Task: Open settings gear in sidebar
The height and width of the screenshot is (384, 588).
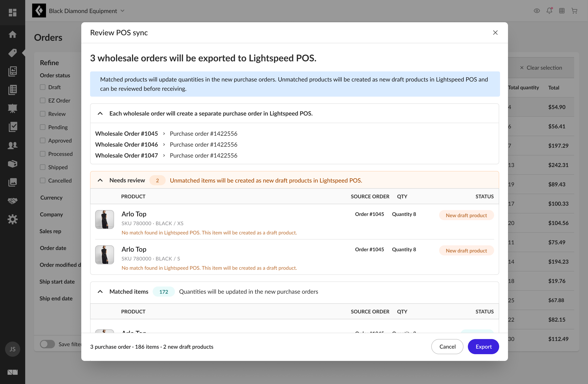Action: pos(12,220)
